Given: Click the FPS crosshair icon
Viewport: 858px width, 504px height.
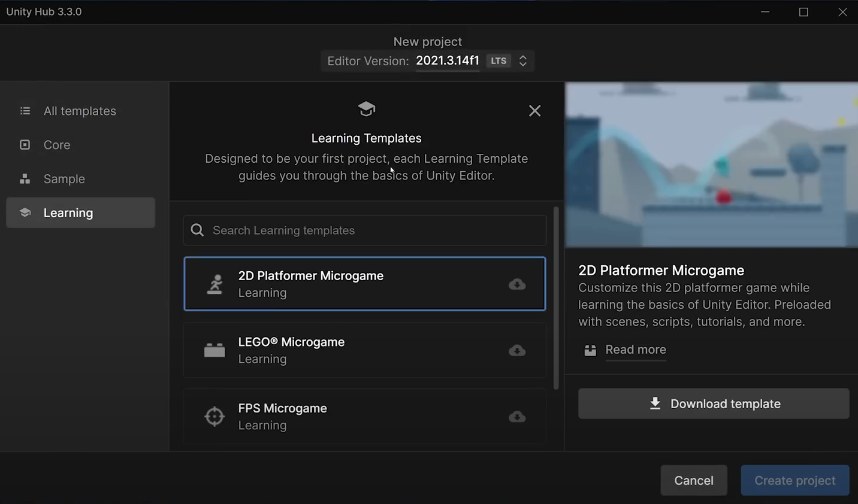Looking at the screenshot, I should pyautogui.click(x=214, y=417).
